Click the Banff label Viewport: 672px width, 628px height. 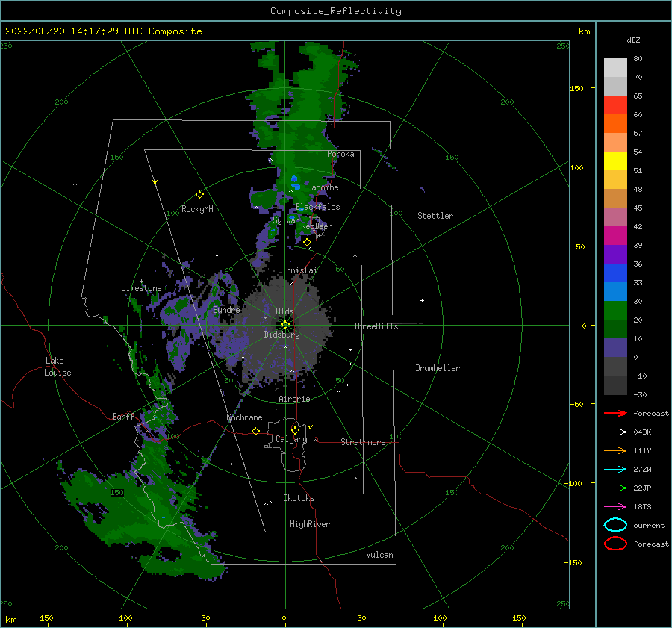(123, 417)
